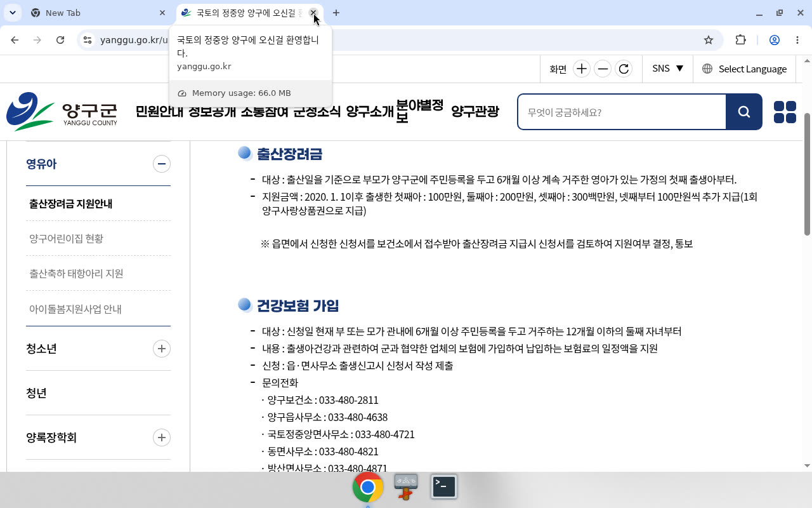Viewport: 812px width, 508px height.
Task: Click the 양구읍사무소 : 033-480-4638 line
Action: click(x=327, y=417)
